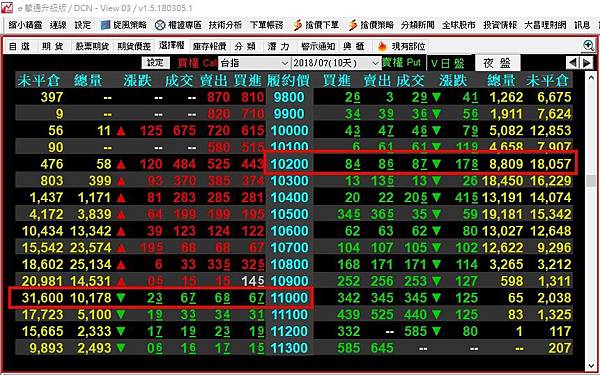This screenshot has height=375, width=600.
Task: Open the 下單帳務 menu
Action: pyautogui.click(x=267, y=25)
